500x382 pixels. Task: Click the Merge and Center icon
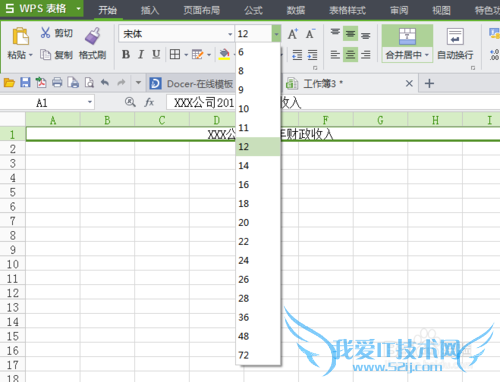click(x=407, y=37)
